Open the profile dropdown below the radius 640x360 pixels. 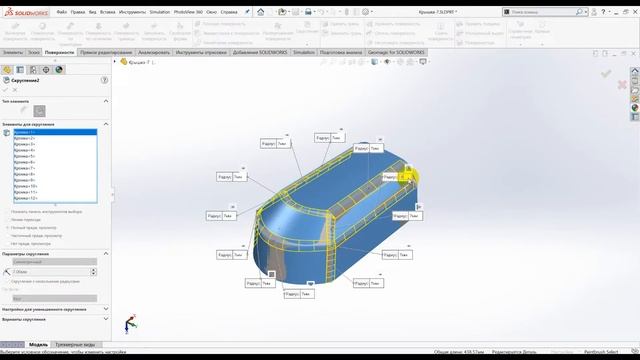point(55,298)
